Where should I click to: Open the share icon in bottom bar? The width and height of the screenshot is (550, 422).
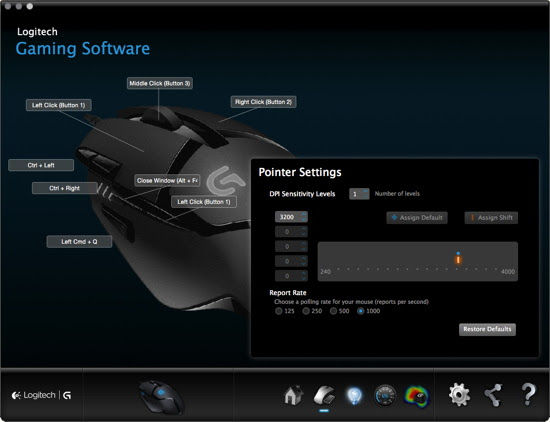tap(493, 395)
